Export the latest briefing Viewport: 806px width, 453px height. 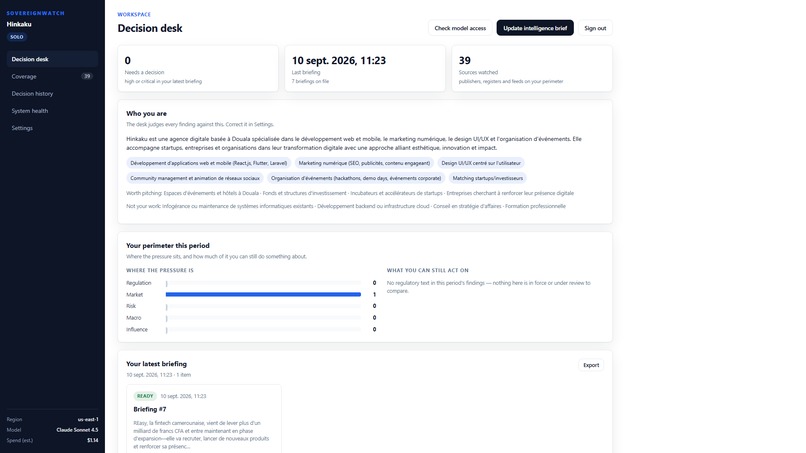(x=591, y=365)
